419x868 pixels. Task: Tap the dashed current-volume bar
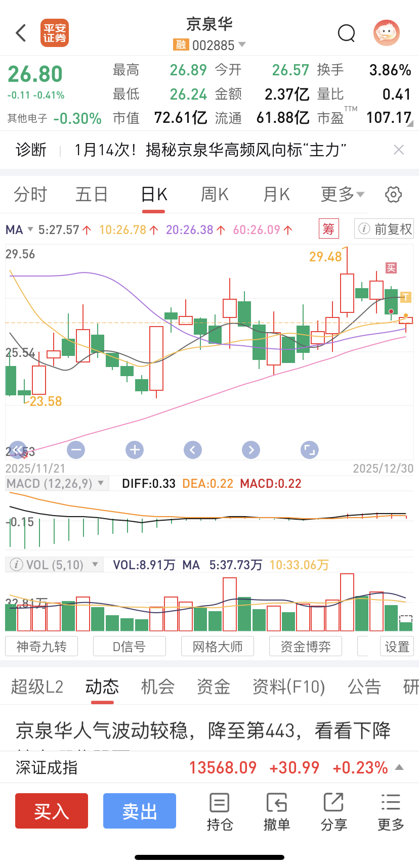tap(406, 623)
